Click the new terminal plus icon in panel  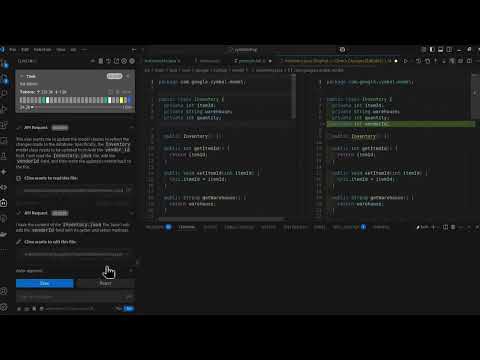pyautogui.click(x=434, y=227)
